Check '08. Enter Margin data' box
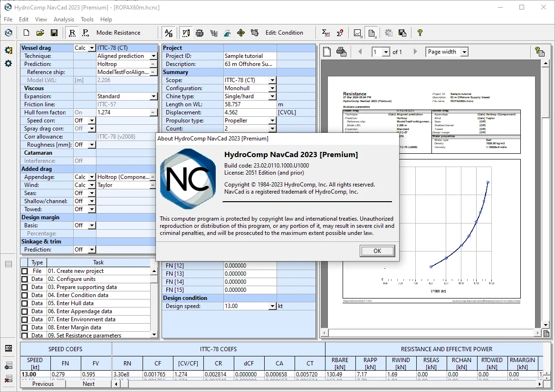Viewport: 555px width, 392px height. (24, 327)
